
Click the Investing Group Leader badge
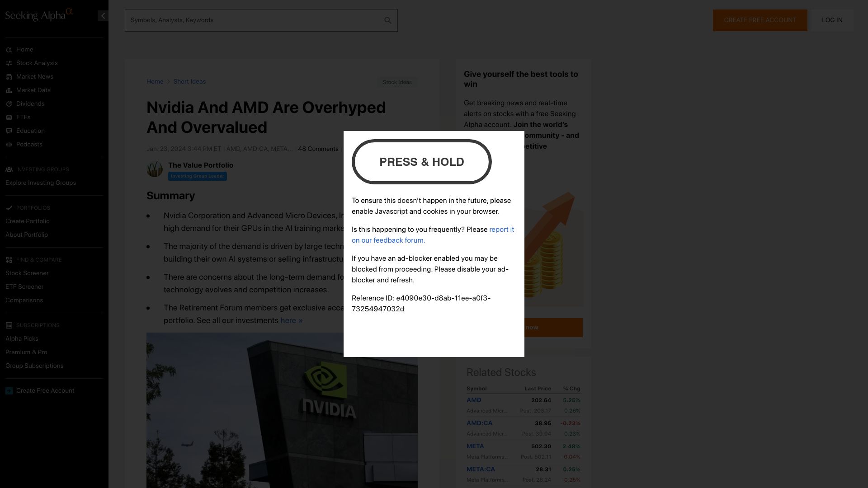(198, 176)
